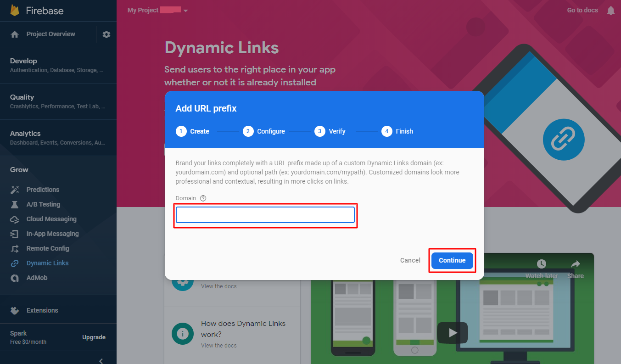Click the Predictions wand icon
Viewport: 621px width, 364px height.
15,190
